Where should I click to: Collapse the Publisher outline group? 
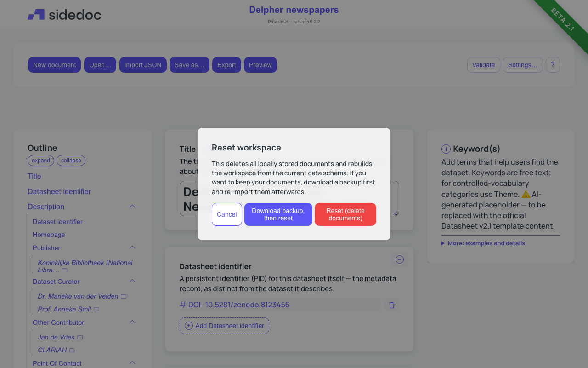click(132, 248)
